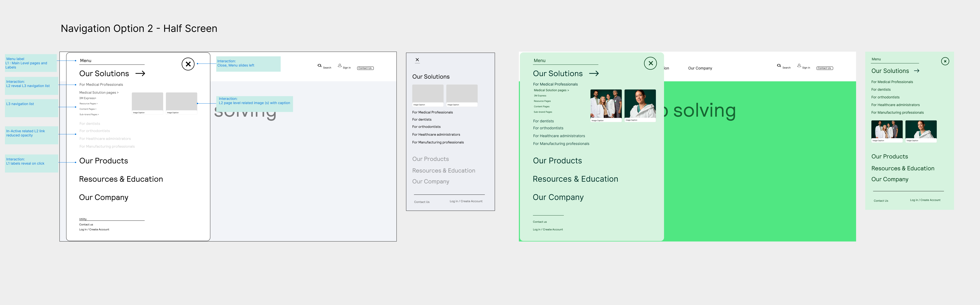Select the 'Close, Menu slides left' interaction note
The width and height of the screenshot is (980, 305).
tap(248, 64)
